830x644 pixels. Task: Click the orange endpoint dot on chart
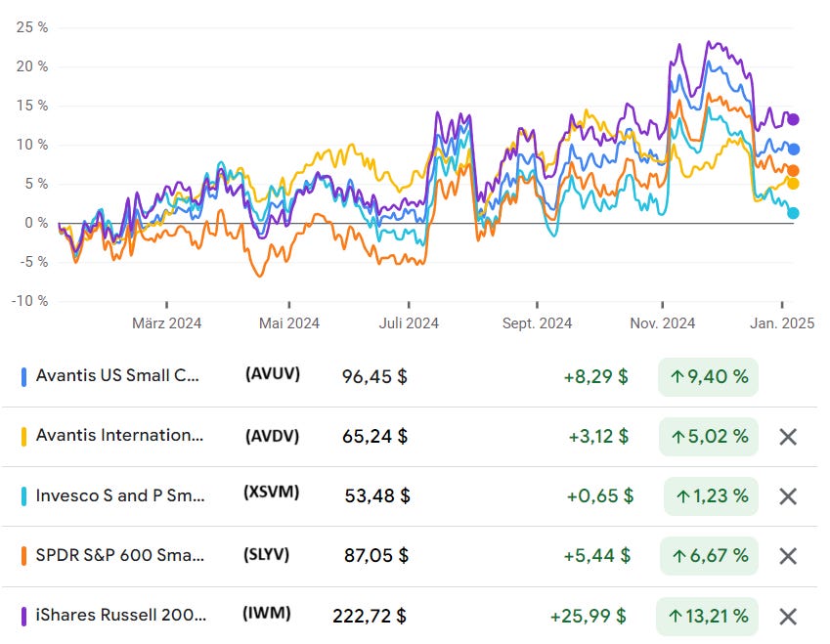point(793,171)
